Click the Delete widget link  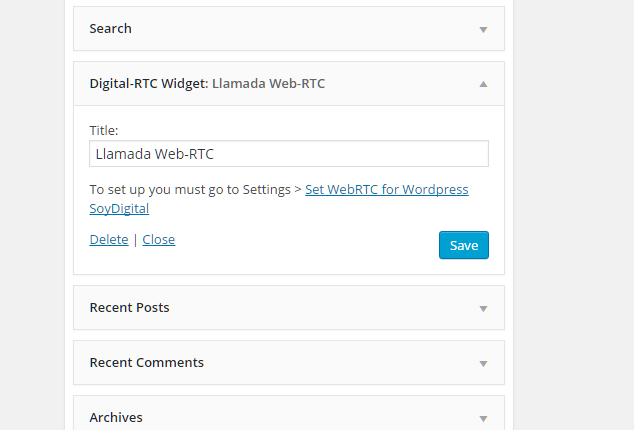tap(108, 240)
